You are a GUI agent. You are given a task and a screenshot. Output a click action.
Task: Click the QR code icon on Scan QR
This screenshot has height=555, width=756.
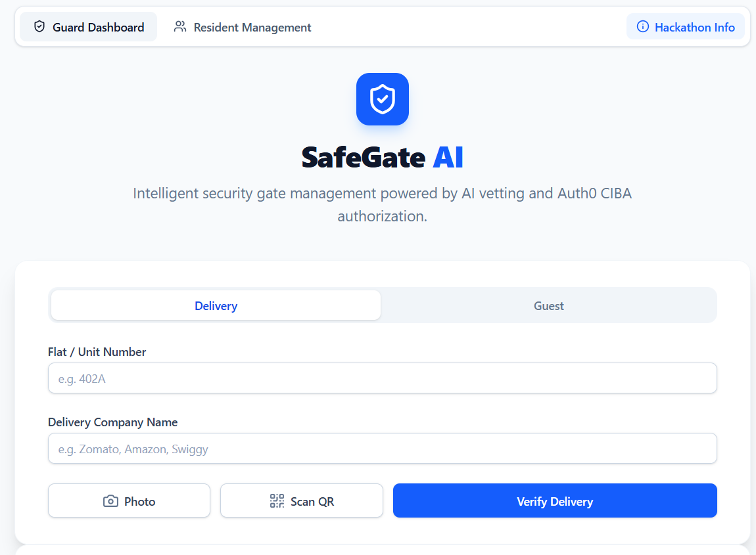pyautogui.click(x=277, y=501)
